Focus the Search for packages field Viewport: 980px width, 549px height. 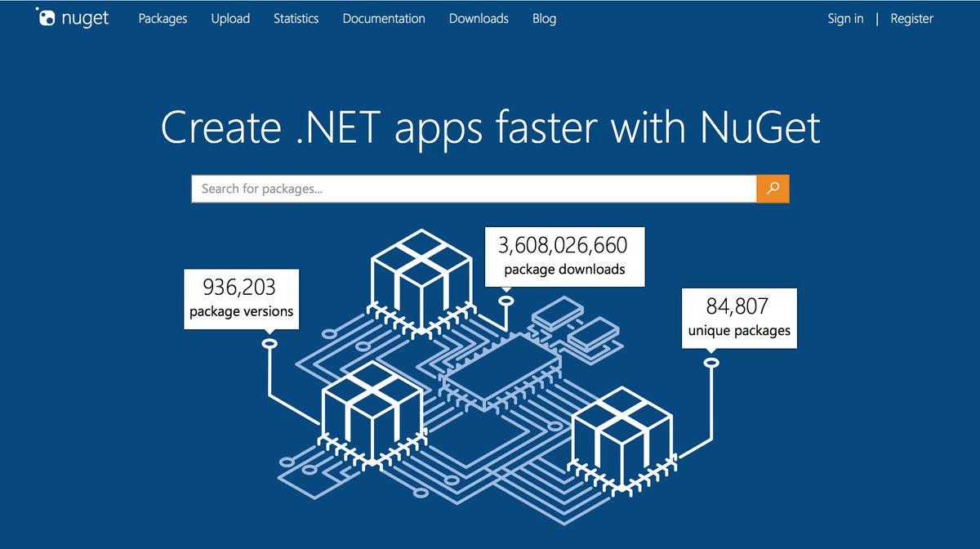click(x=474, y=188)
